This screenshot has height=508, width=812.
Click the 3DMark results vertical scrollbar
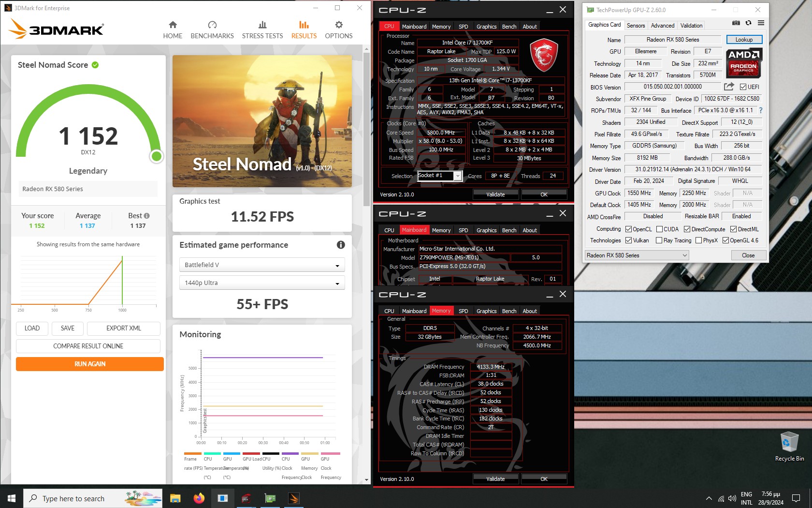click(366, 128)
